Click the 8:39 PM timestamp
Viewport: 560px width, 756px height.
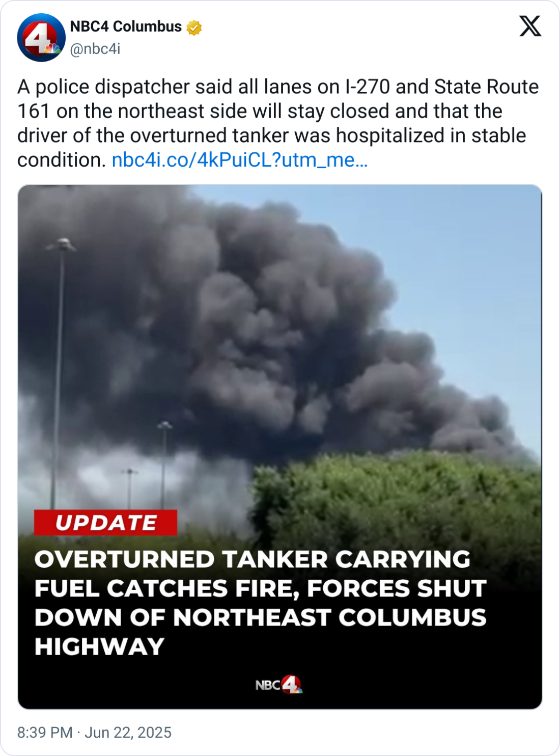pos(45,733)
